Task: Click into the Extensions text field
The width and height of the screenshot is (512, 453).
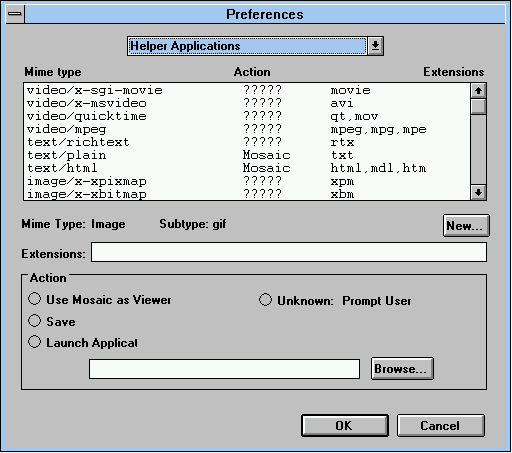Action: [x=289, y=252]
